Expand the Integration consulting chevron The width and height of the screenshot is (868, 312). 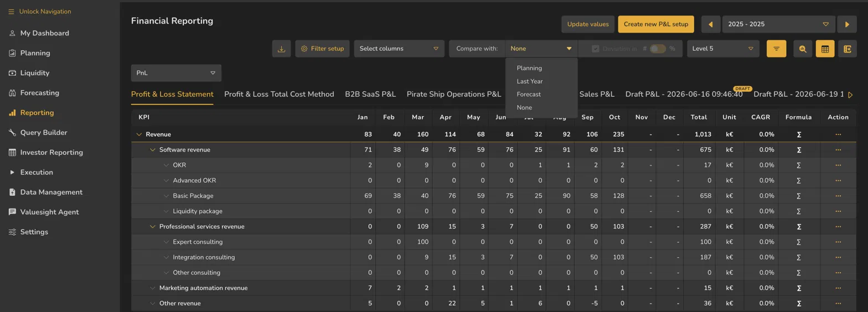tap(167, 258)
